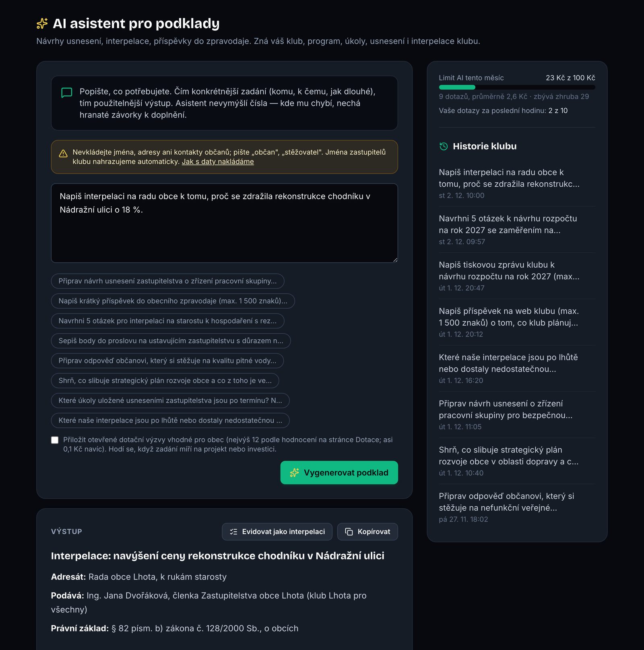
Task: Open history item 'Napiš tiskovou zprávu klubu'
Action: click(x=517, y=276)
